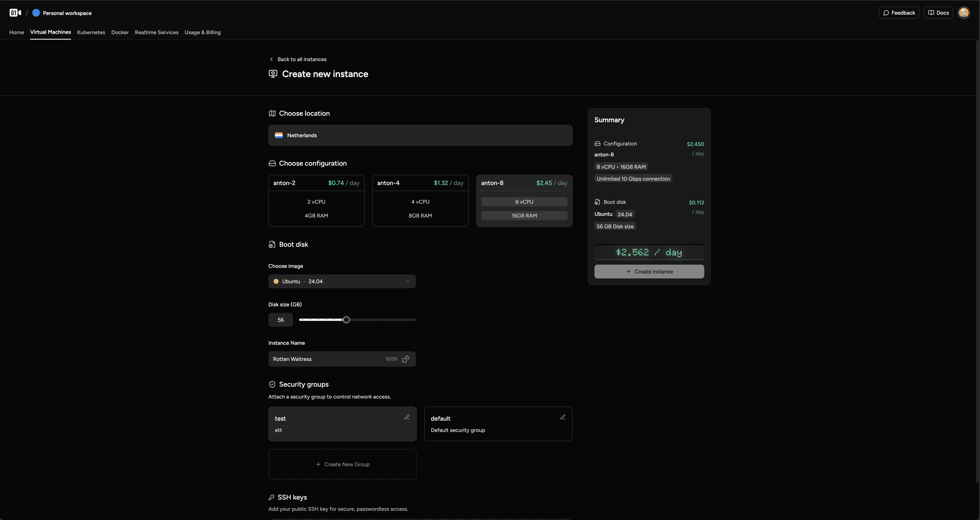The height and width of the screenshot is (520, 980).
Task: Click the blue Personal workspace avatar circle
Action: click(x=36, y=12)
